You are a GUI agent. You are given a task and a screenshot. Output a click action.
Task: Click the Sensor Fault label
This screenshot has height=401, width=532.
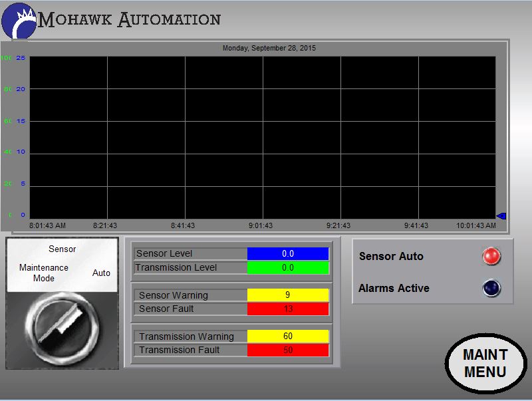tap(166, 309)
